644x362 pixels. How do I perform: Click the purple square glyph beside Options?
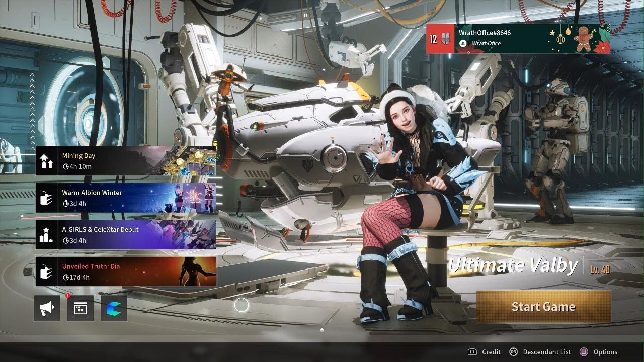pyautogui.click(x=584, y=352)
